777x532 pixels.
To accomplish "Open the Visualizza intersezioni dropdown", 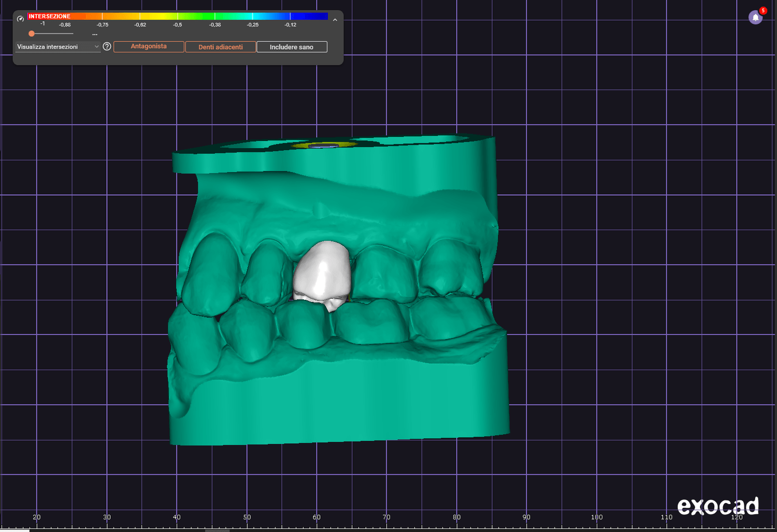I will click(x=57, y=47).
